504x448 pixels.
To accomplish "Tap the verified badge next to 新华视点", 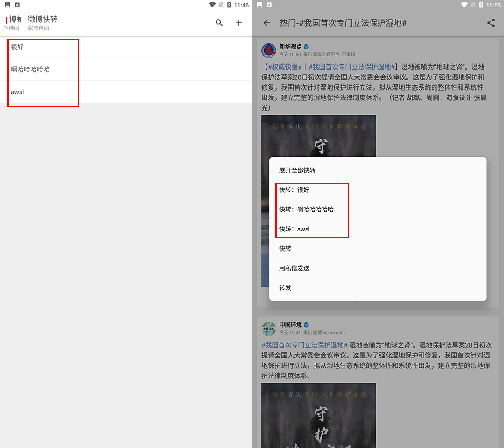I will [306, 47].
